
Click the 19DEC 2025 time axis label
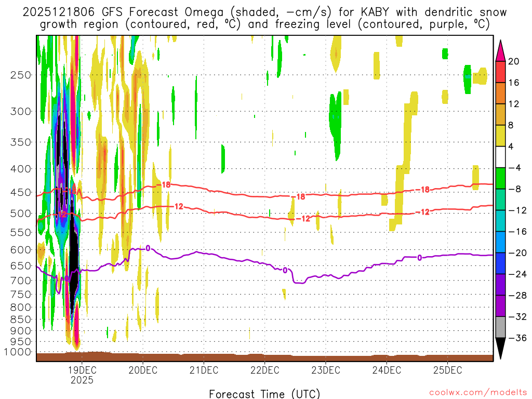point(82,375)
